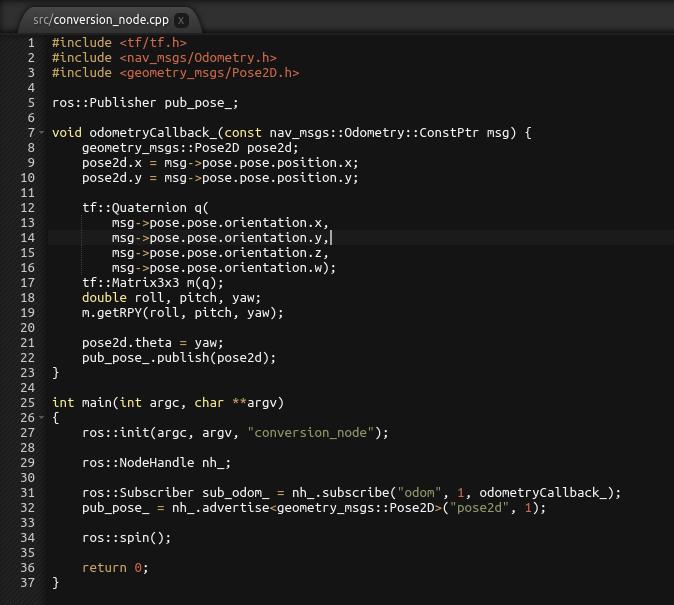Click on 'odometryCallback_' in the function definition

point(153,132)
